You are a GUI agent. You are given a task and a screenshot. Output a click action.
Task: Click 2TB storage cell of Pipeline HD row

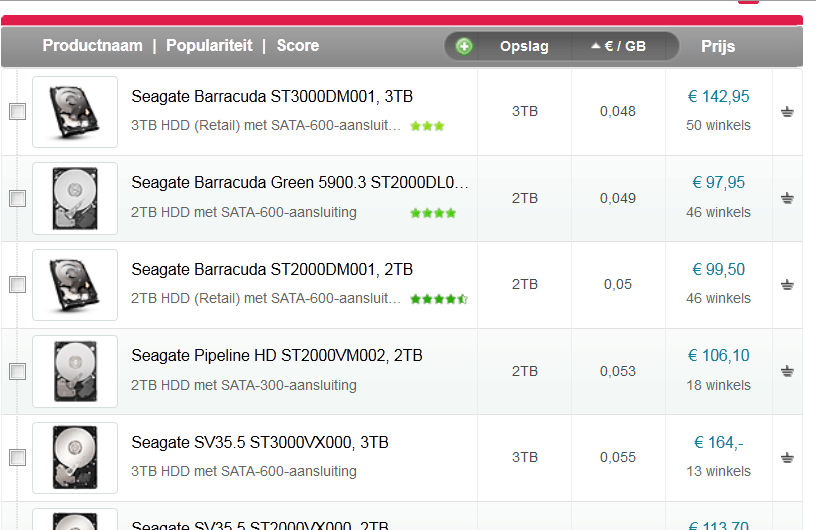click(x=525, y=371)
